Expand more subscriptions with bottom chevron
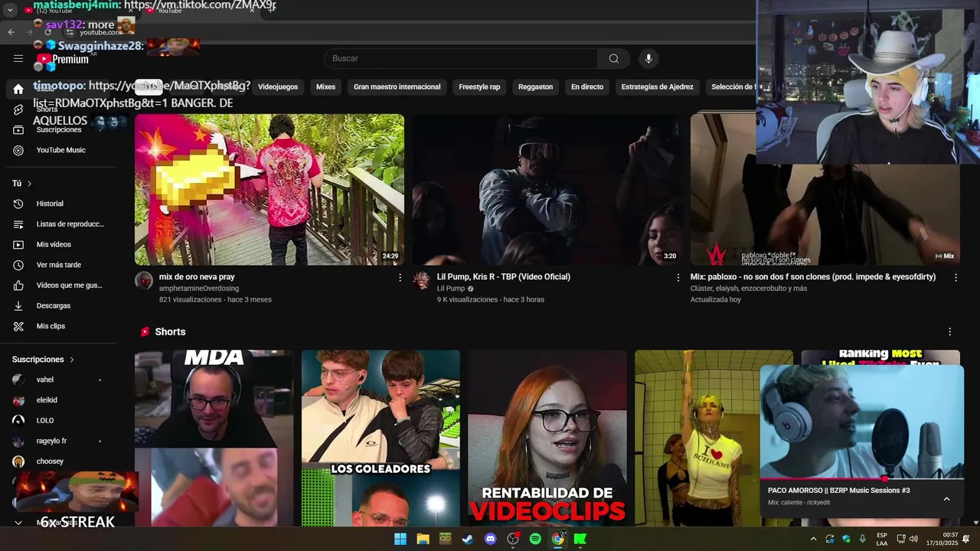980x551 pixels. tap(18, 523)
